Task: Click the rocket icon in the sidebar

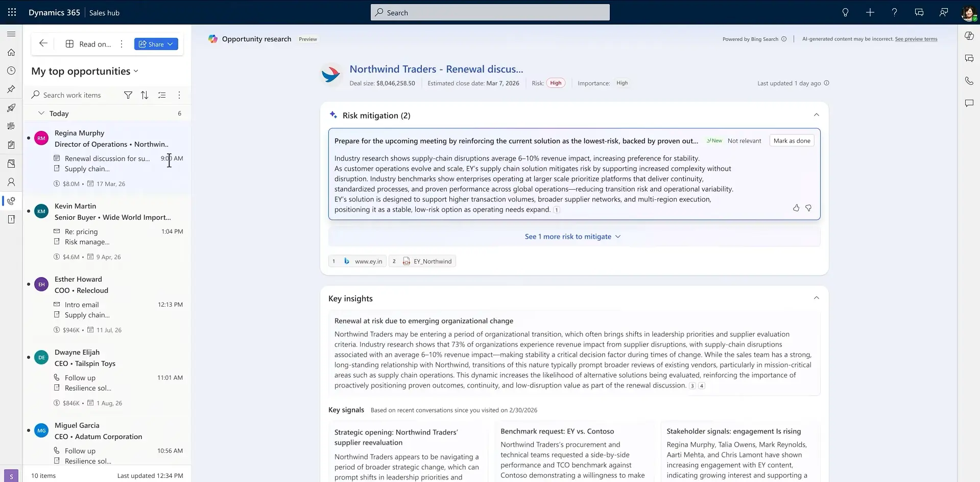Action: click(11, 108)
